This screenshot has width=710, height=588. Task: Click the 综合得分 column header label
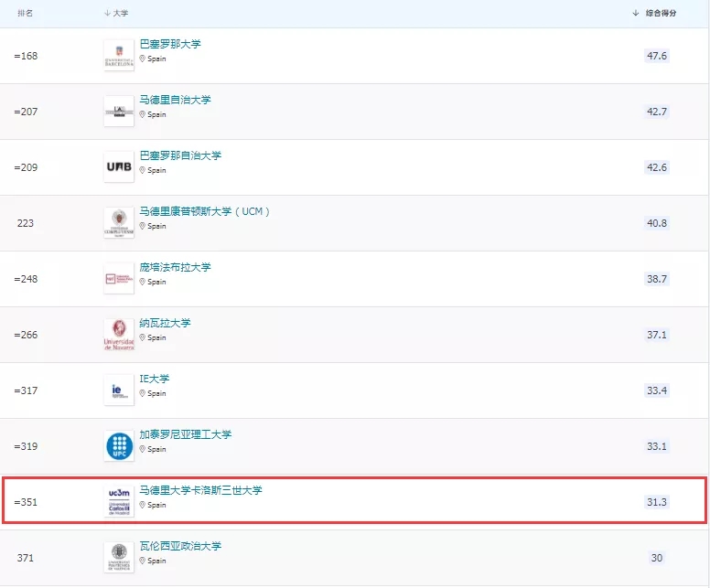click(661, 13)
